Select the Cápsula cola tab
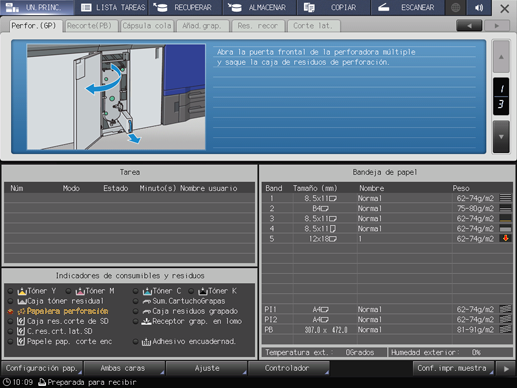517x388 pixels. [x=146, y=26]
